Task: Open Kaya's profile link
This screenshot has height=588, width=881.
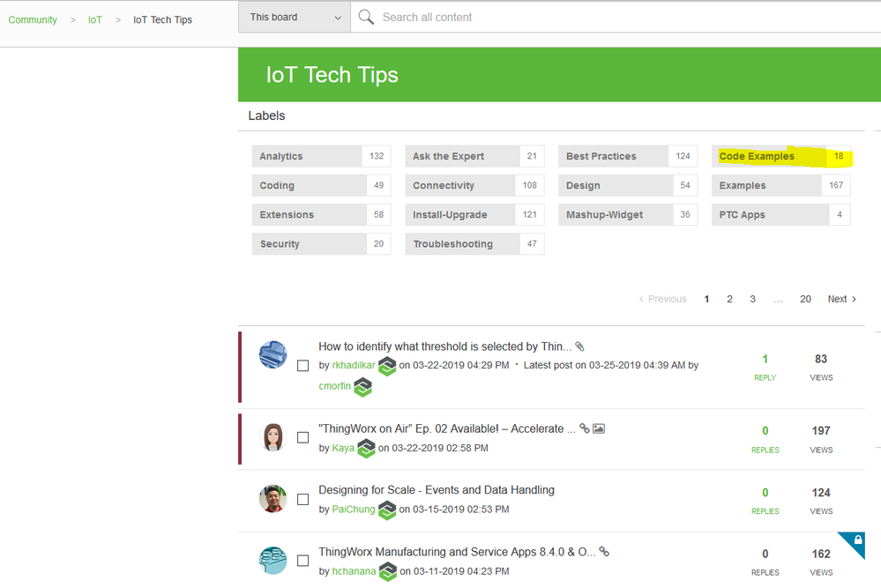Action: pos(343,448)
